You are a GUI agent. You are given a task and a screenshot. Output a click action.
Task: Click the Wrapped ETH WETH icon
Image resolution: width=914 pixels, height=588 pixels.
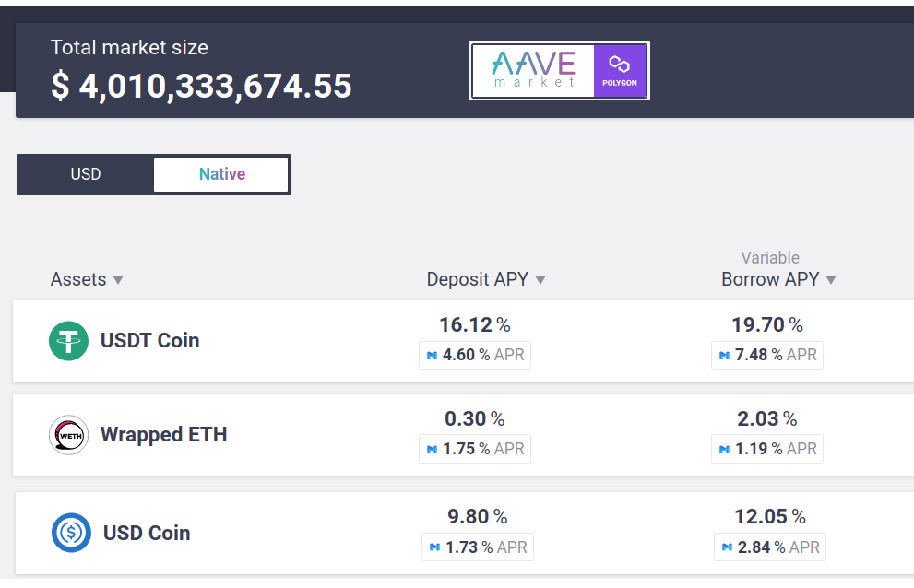[x=69, y=435]
